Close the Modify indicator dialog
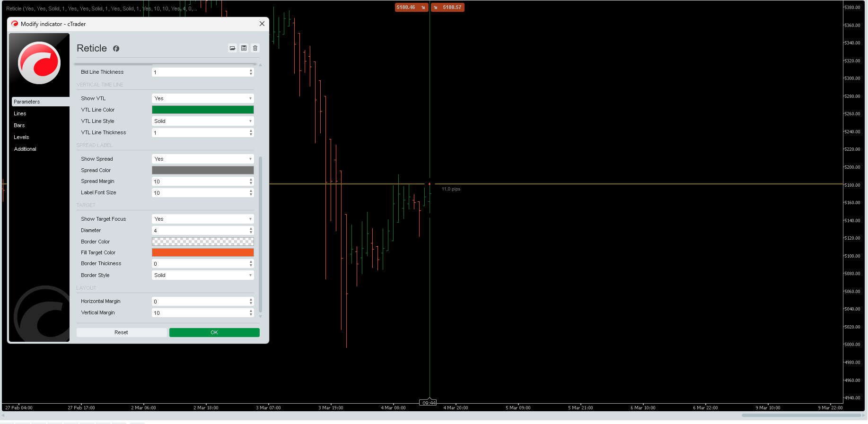Viewport: 868px width, 424px height. tap(262, 24)
